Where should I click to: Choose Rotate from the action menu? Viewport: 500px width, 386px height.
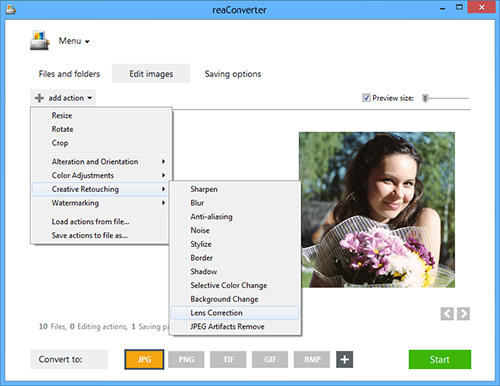point(101,129)
